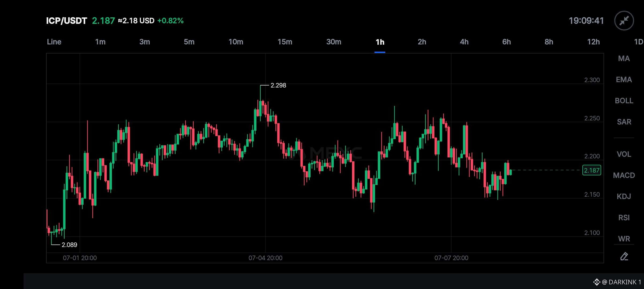Select the active 1h timeframe

[380, 42]
